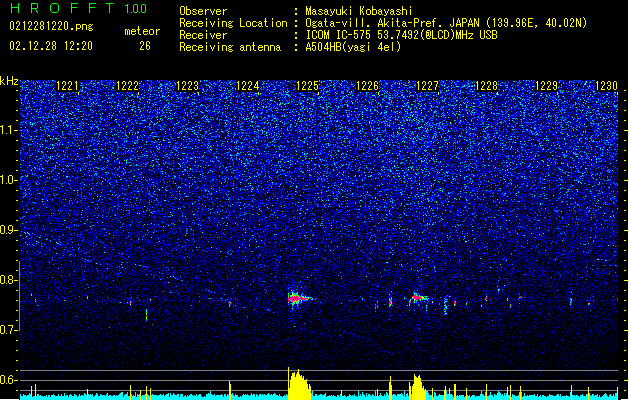Select observer name Masayuki Kobayashi
The width and height of the screenshot is (629, 400).
(359, 11)
